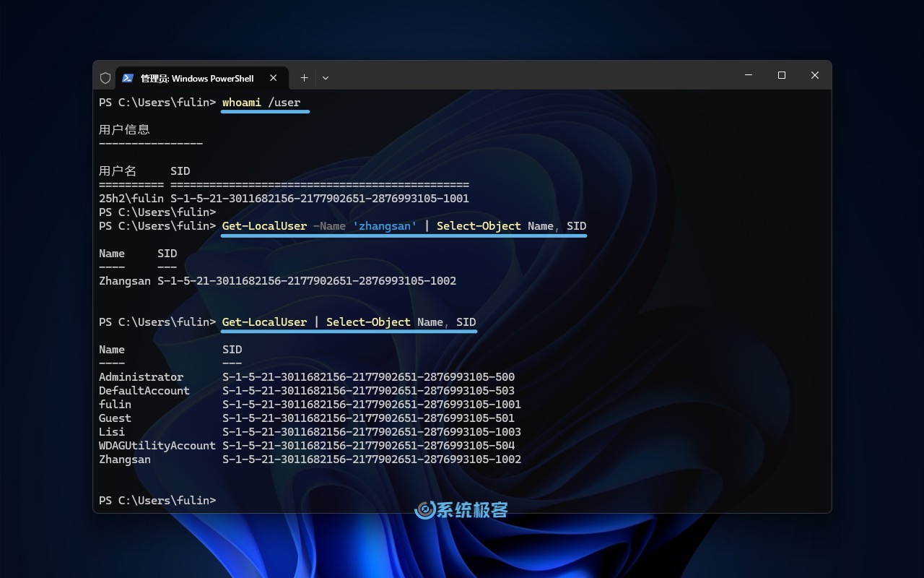
Task: Click the Administrator username in the user list
Action: (141, 376)
